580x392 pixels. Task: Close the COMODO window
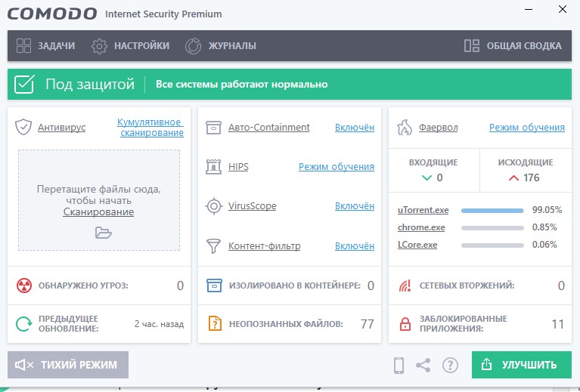pyautogui.click(x=563, y=9)
